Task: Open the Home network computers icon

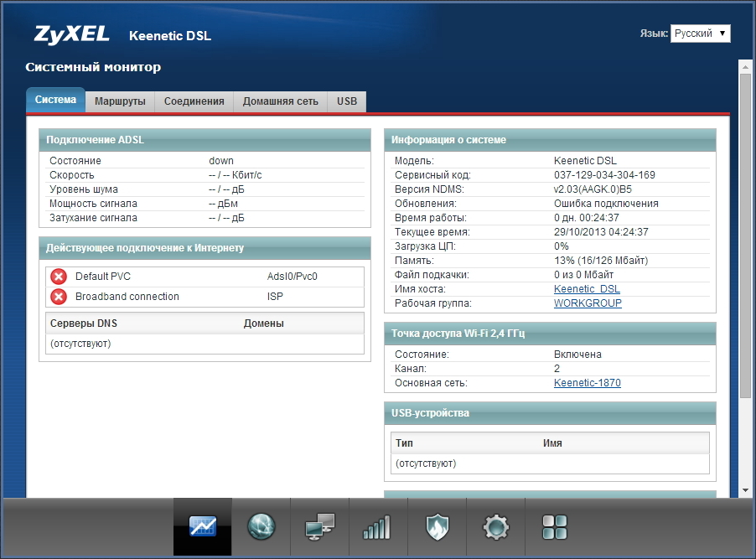Action: pos(319,527)
